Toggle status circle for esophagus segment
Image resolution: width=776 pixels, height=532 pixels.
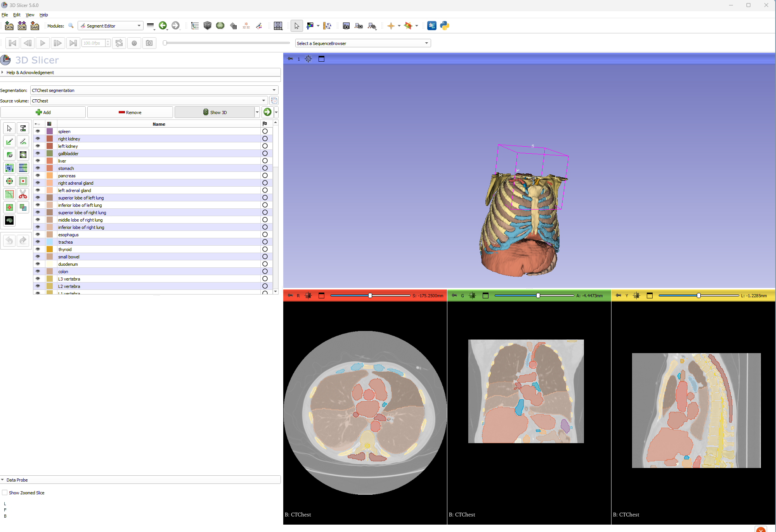[x=265, y=235]
